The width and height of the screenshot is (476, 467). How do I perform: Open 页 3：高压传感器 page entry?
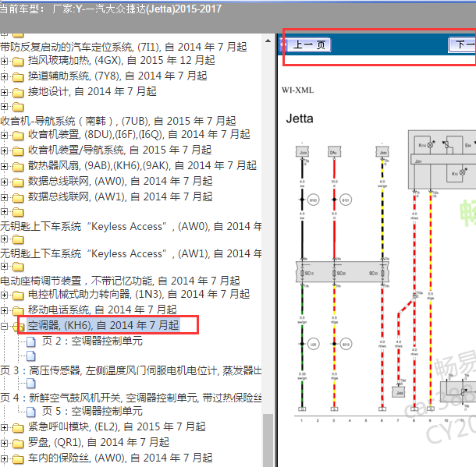130,370
